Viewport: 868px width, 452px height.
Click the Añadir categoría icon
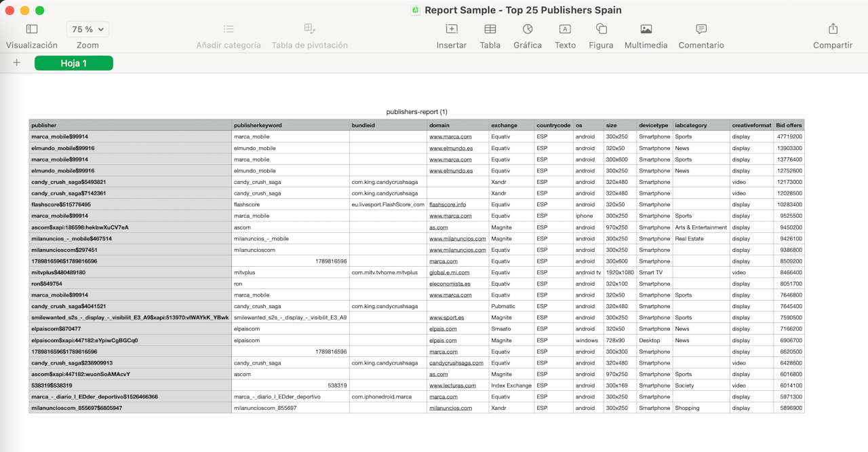pos(229,29)
